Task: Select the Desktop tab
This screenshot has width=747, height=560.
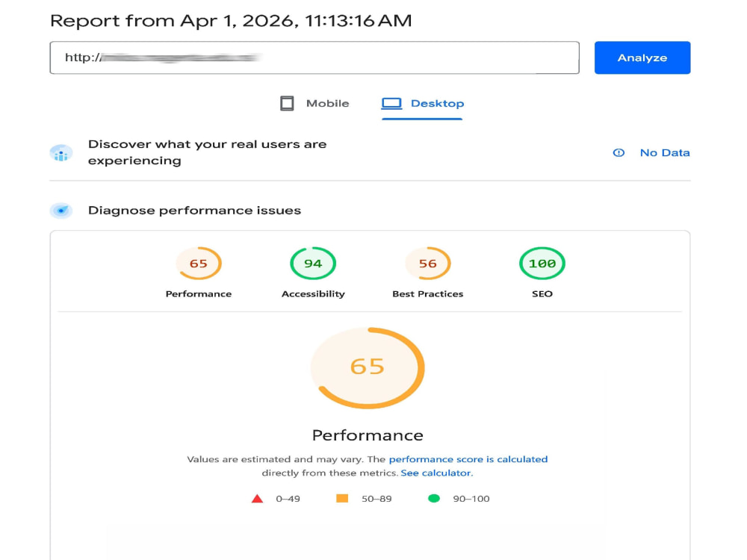Action: point(422,103)
